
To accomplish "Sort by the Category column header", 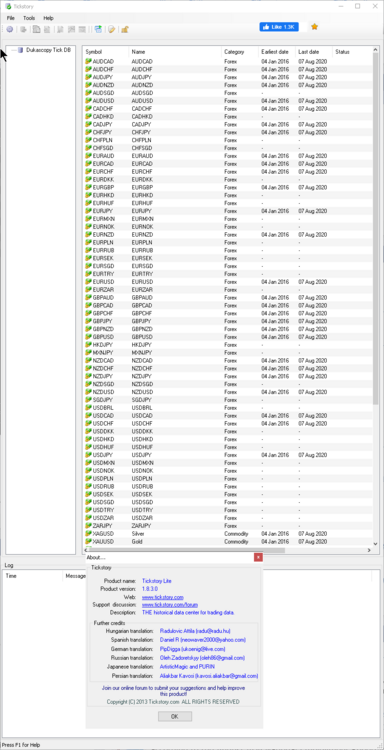I will click(x=240, y=52).
